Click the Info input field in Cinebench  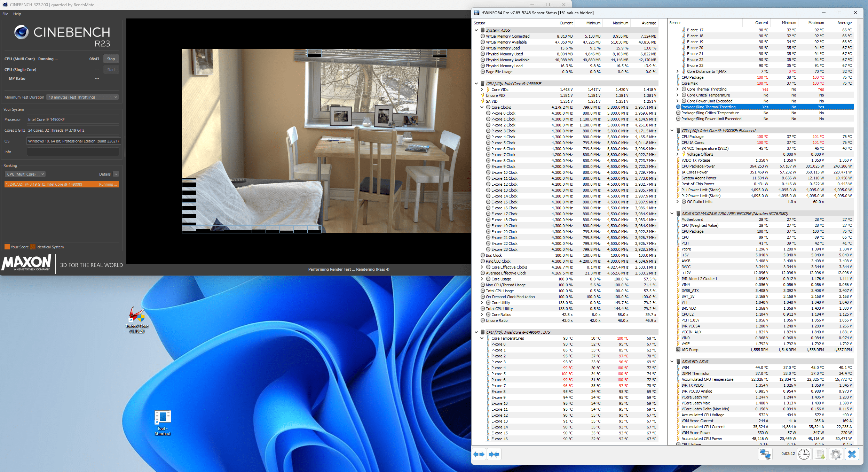73,152
